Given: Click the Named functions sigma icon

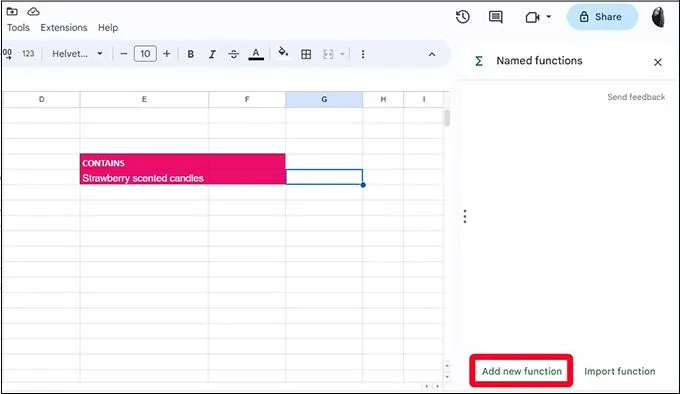Looking at the screenshot, I should coord(479,61).
